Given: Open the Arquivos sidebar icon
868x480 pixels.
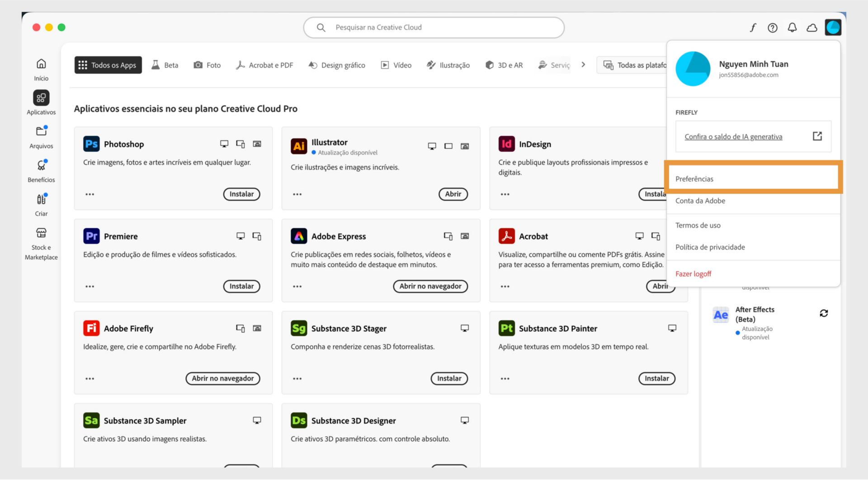Looking at the screenshot, I should (x=41, y=131).
